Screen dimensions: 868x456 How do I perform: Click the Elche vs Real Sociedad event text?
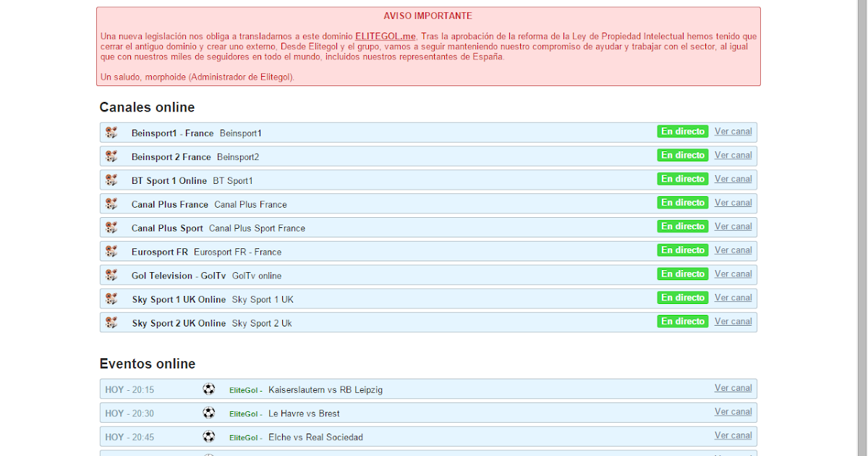click(x=315, y=438)
